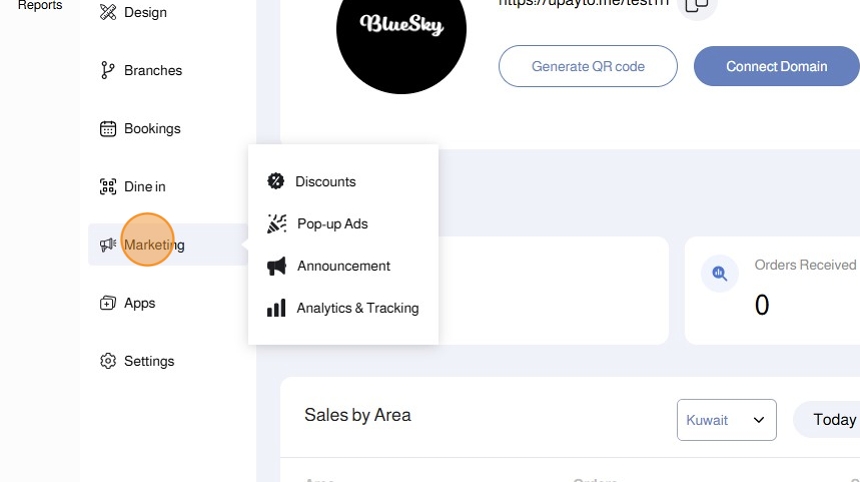860x482 pixels.
Task: Click the Bookings calendar icon
Action: (x=108, y=128)
